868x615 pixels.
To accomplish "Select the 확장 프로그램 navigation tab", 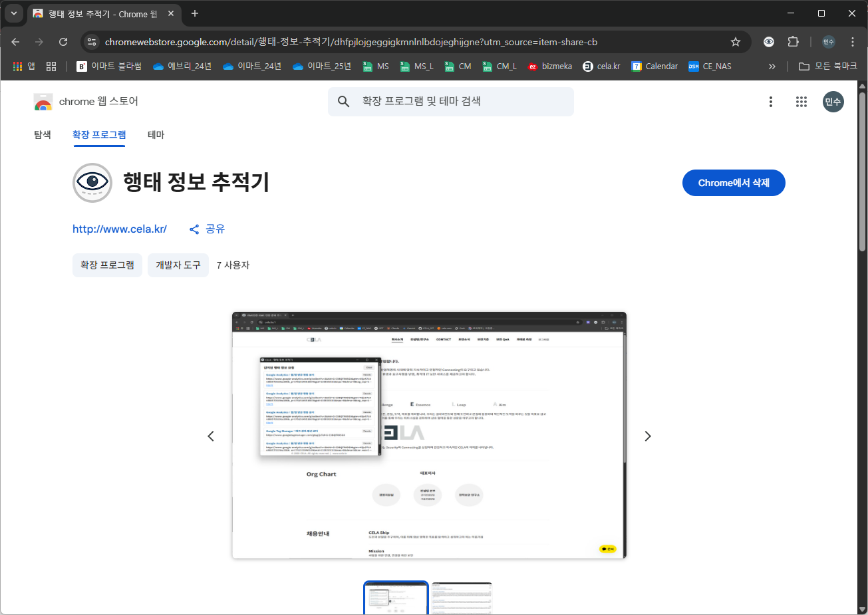I will pyautogui.click(x=99, y=135).
